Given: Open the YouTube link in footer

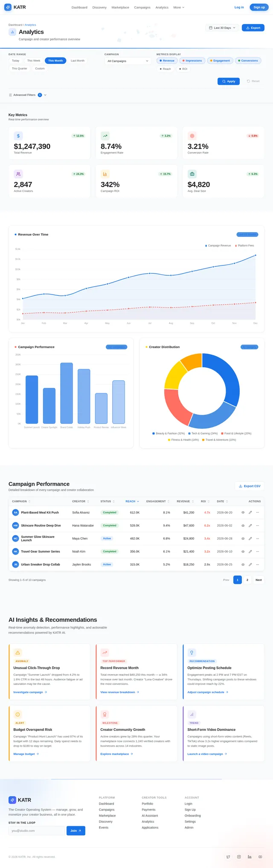Looking at the screenshot, I should coord(260,857).
